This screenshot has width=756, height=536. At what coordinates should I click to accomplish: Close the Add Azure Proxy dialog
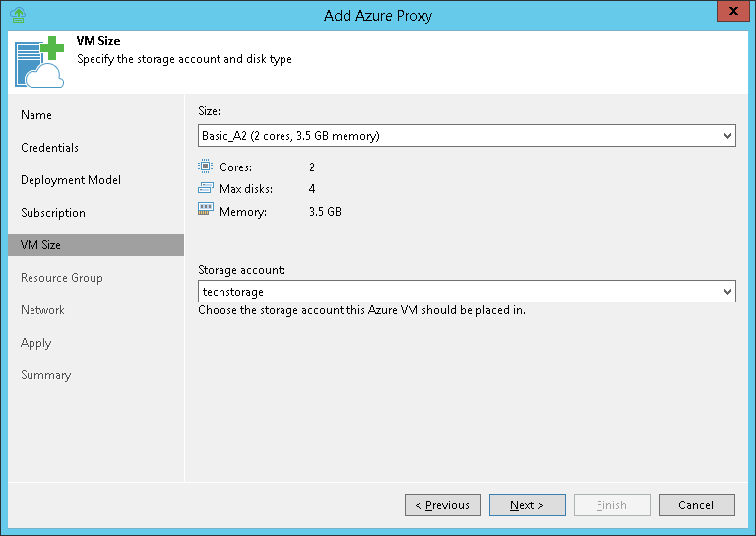pyautogui.click(x=731, y=13)
